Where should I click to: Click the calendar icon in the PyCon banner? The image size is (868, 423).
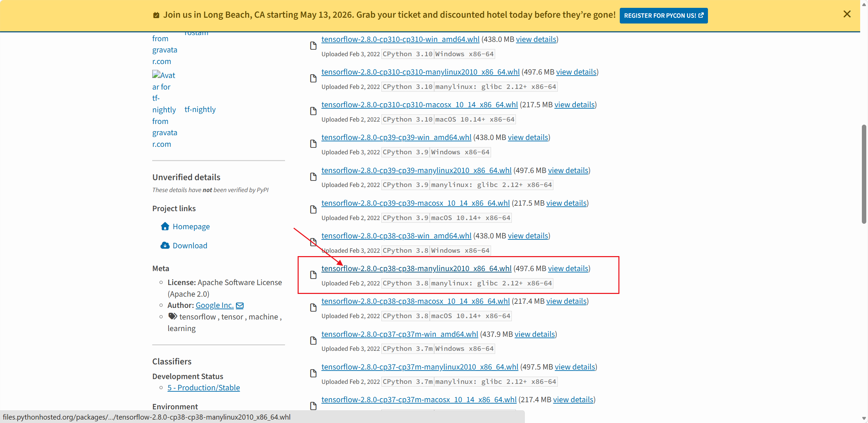coord(156,15)
